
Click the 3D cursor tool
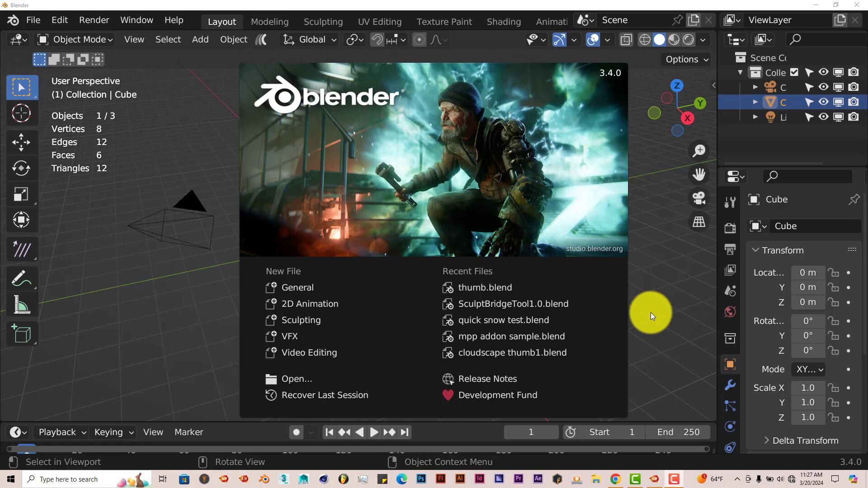pyautogui.click(x=21, y=113)
